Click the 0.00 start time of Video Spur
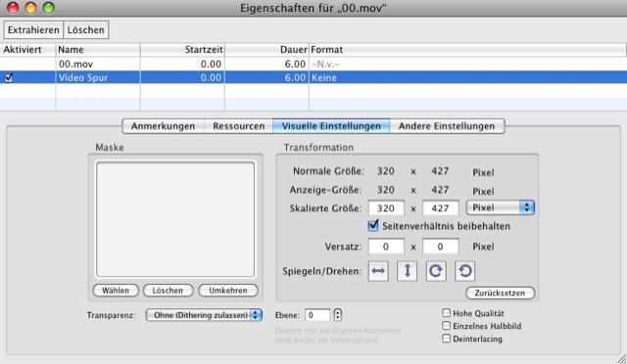Screen dimensions: 627x364 (211, 77)
